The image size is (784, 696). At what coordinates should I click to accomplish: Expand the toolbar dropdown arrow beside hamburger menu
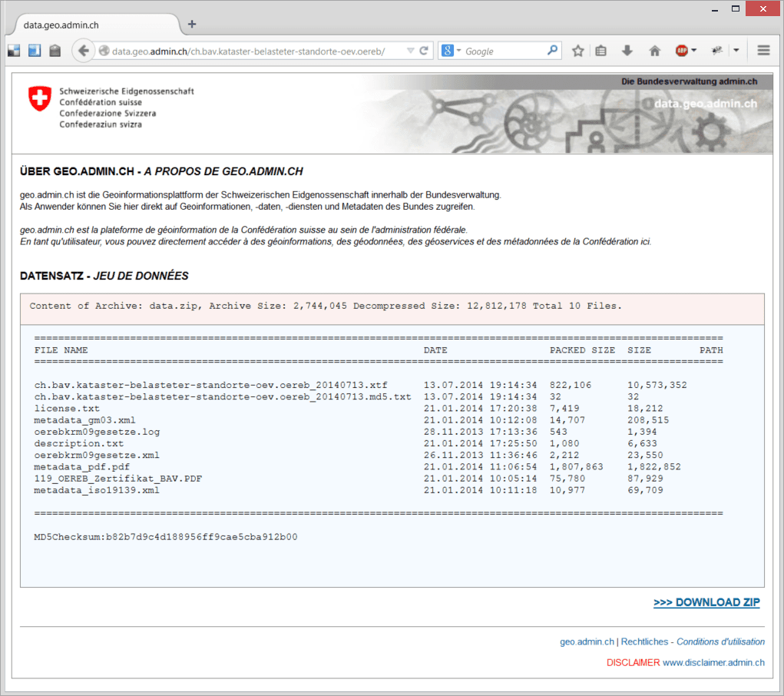coord(736,51)
